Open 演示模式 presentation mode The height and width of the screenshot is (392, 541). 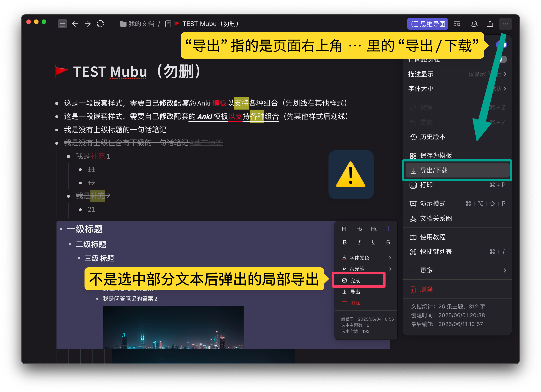432,203
